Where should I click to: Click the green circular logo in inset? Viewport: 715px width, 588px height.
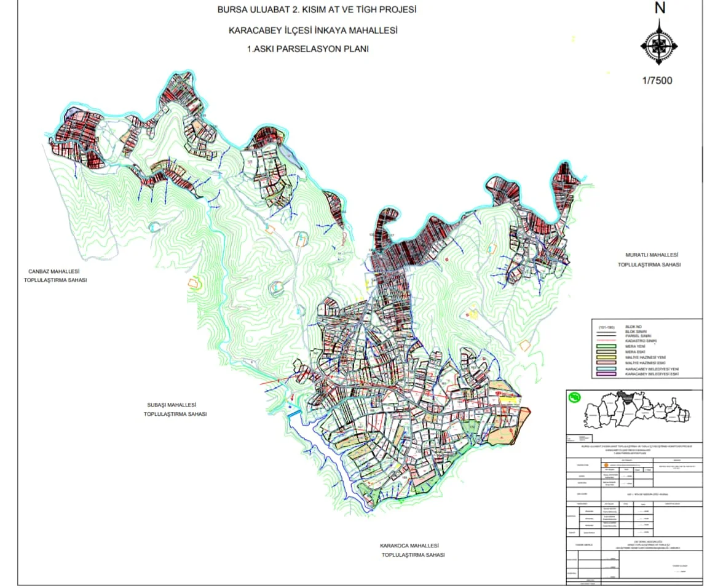click(574, 397)
